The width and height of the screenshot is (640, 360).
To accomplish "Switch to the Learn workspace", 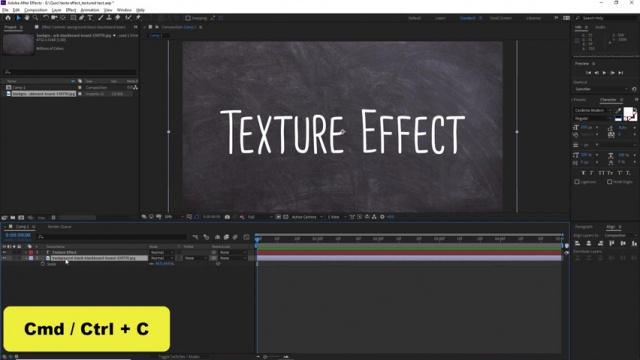I will point(440,18).
